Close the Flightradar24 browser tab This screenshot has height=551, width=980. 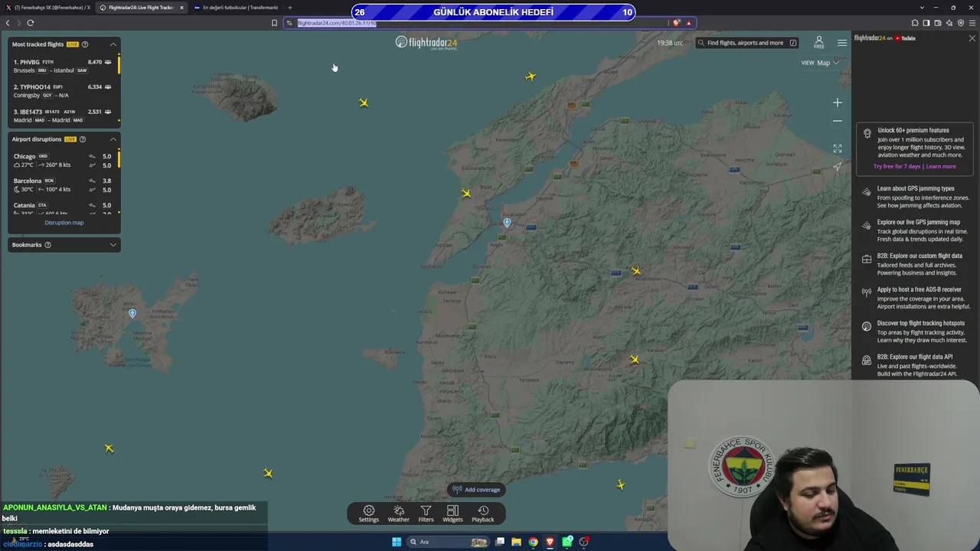pos(181,8)
